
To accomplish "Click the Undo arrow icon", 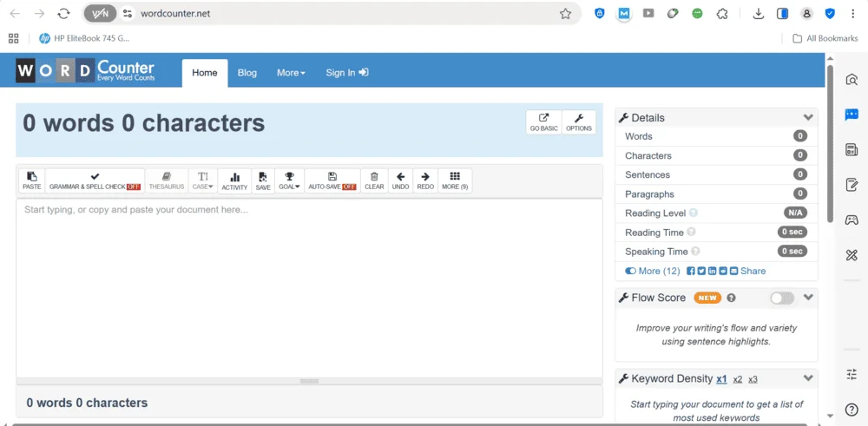I will point(400,180).
